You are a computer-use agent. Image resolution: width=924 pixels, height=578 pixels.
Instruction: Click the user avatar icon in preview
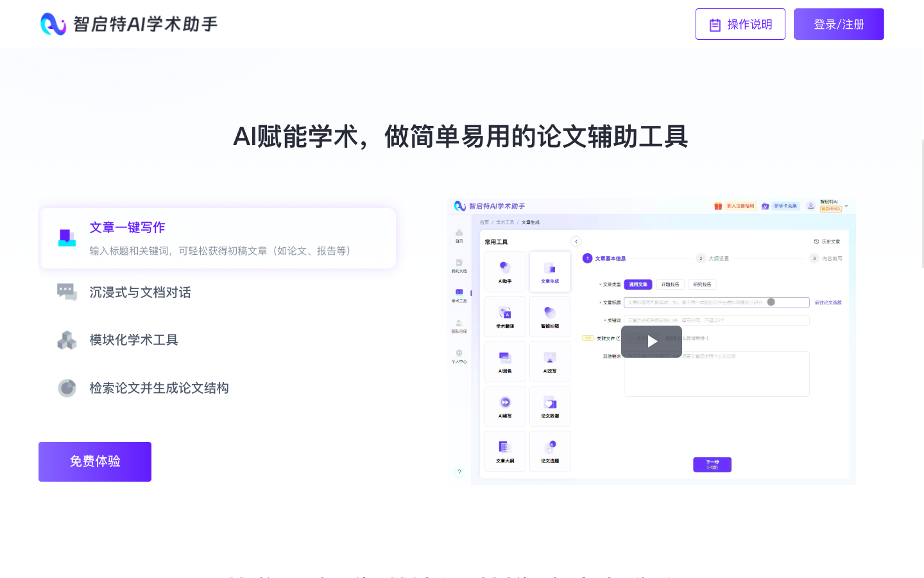coord(811,206)
